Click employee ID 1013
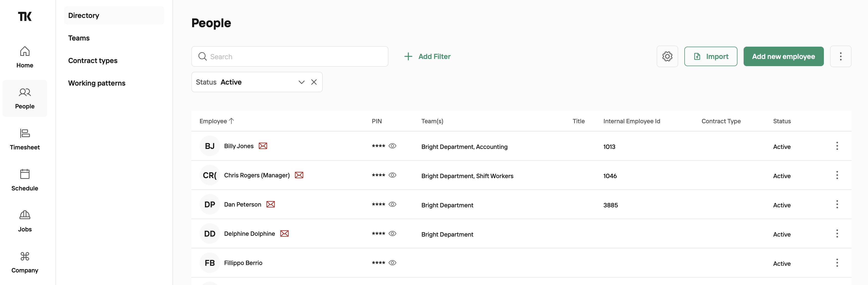This screenshot has height=285, width=868. point(609,147)
